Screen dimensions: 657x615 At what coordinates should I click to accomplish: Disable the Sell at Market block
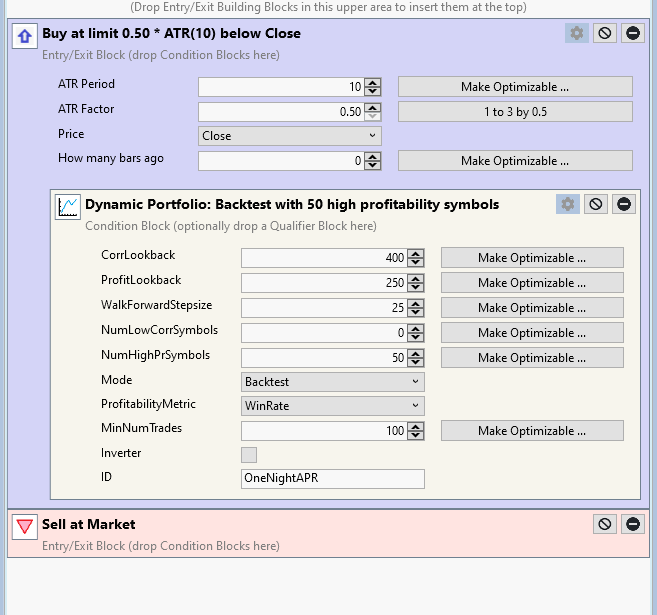605,524
